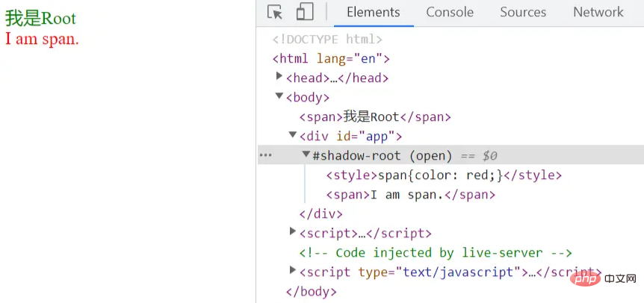Select the "I am span." node in DOM tree
The height and width of the screenshot is (303, 644).
coord(411,195)
